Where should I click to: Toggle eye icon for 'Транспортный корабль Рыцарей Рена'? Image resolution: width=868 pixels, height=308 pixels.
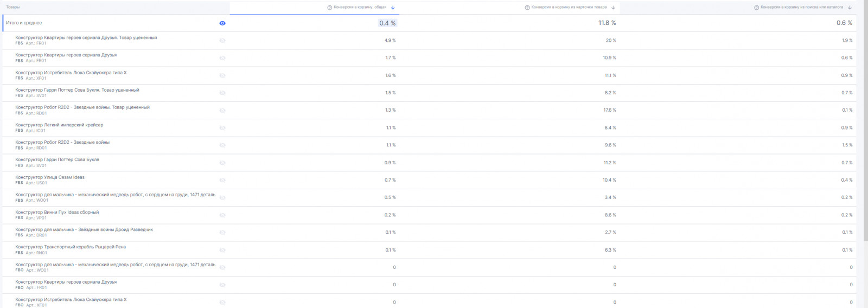click(x=222, y=250)
